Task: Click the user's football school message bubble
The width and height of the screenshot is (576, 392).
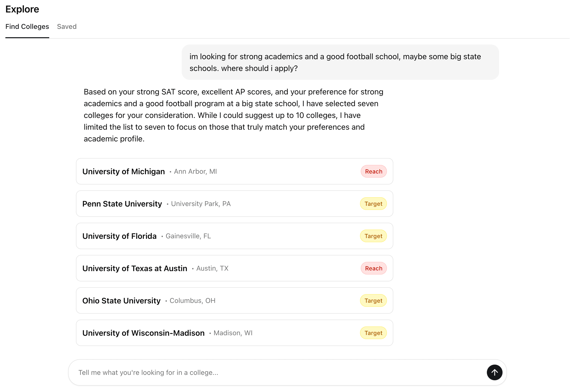Action: (x=340, y=62)
